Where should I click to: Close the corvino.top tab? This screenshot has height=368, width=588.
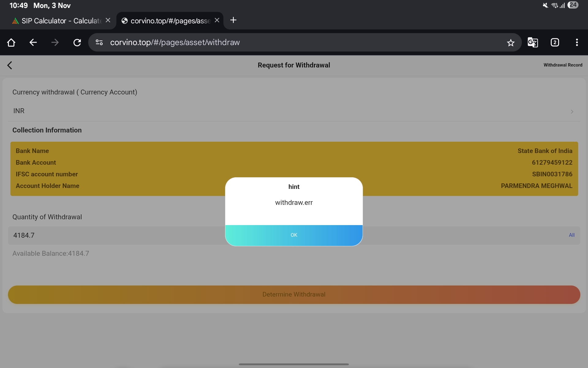pos(217,20)
